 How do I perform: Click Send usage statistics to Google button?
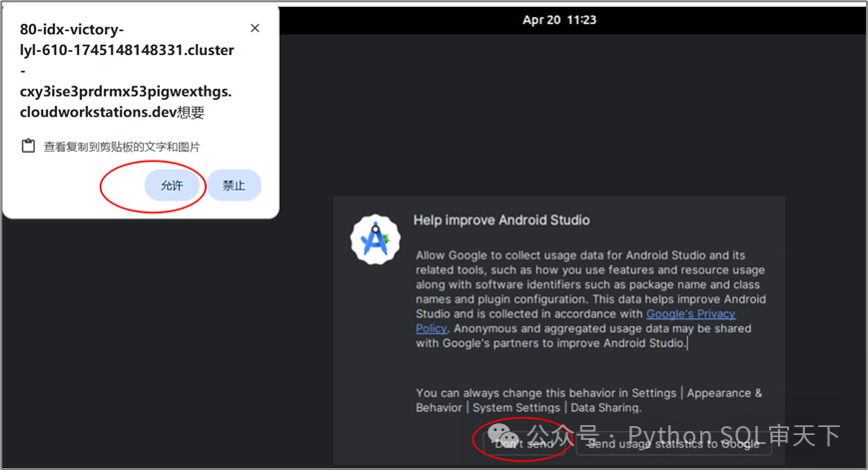(673, 444)
